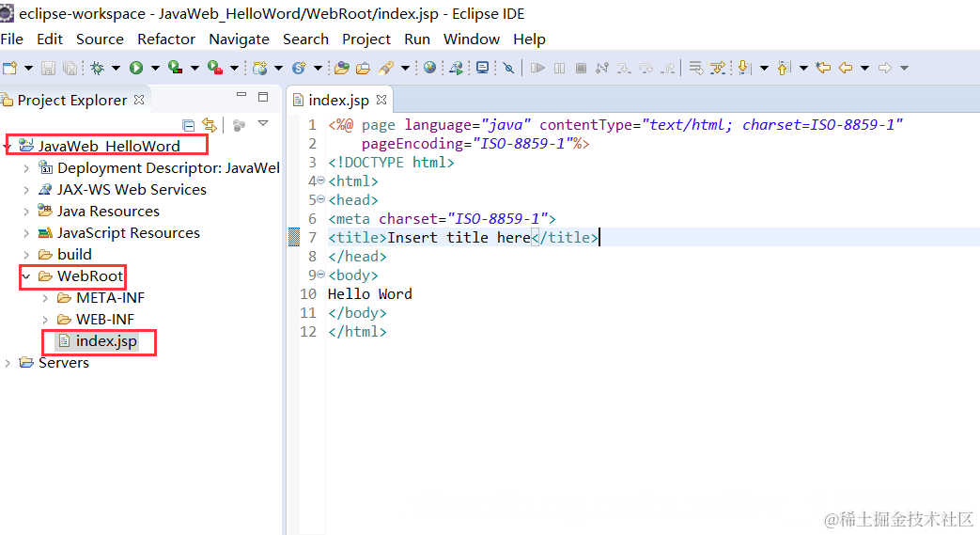Open the Run configurations dropdown arrow
Image resolution: width=980 pixels, height=535 pixels.
click(x=155, y=69)
